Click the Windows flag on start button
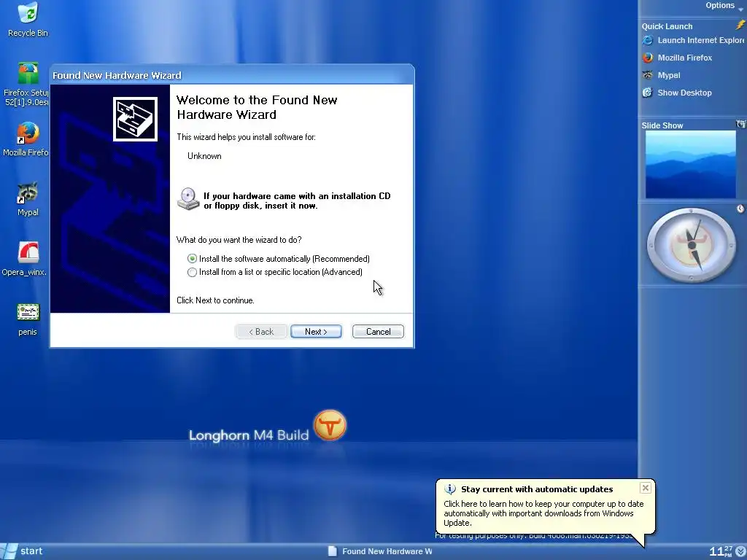The width and height of the screenshot is (747, 560). tap(9, 551)
